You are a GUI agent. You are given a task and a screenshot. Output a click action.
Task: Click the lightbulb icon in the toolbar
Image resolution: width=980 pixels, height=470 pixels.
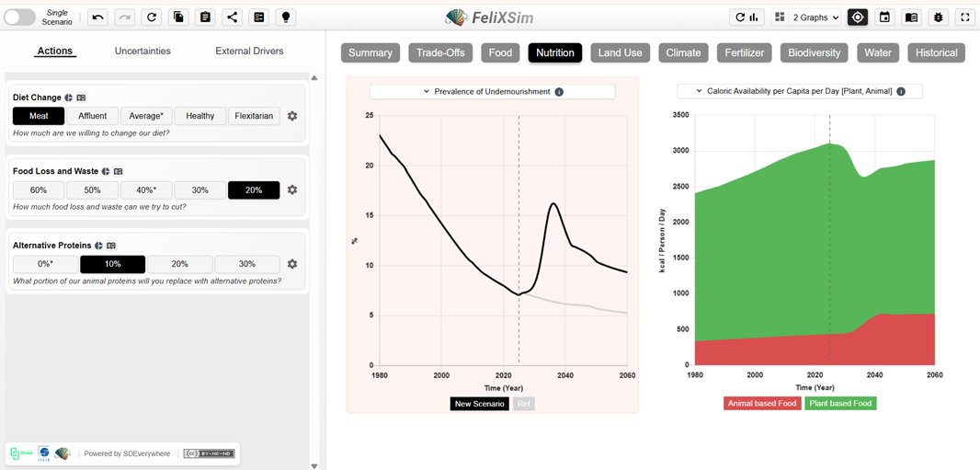(285, 17)
